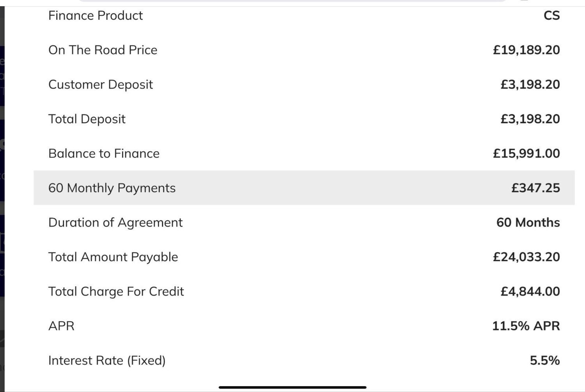Tap the Total Deposit label
The image size is (585, 392).
[x=87, y=119]
